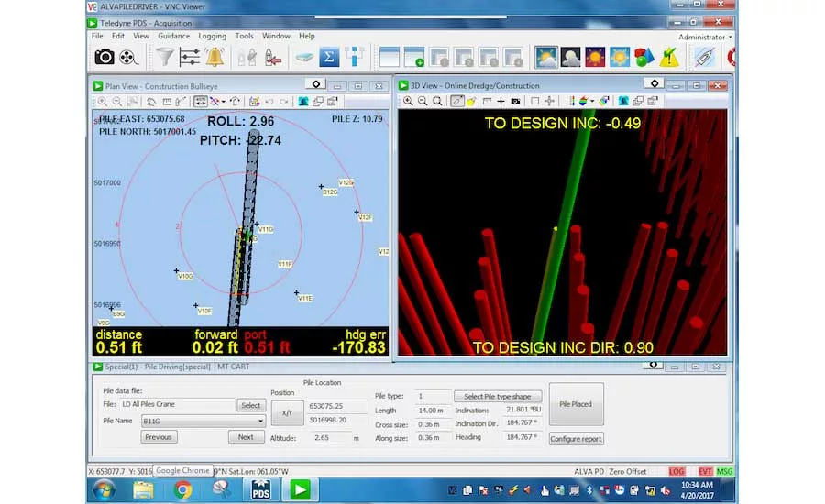Click the edit chart icon in Plan View toolbar
Screen dimensions: 825x504
[x=255, y=102]
